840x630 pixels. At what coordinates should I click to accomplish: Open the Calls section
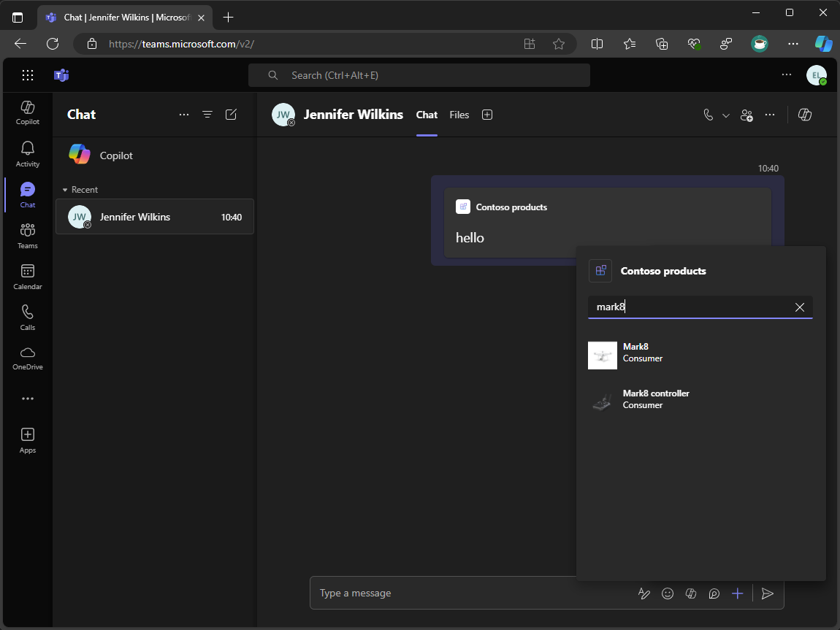pos(27,318)
